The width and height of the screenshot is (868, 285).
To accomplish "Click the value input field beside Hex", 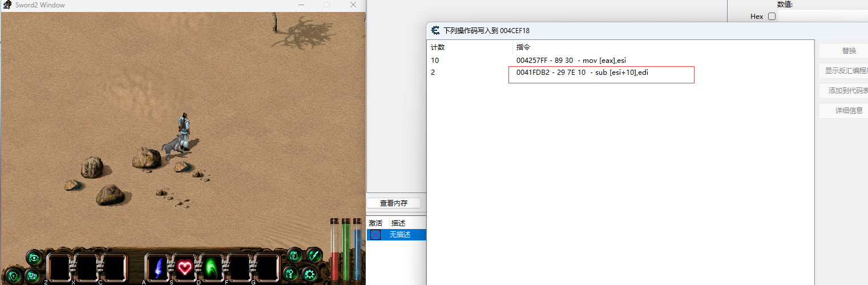I will (x=823, y=17).
